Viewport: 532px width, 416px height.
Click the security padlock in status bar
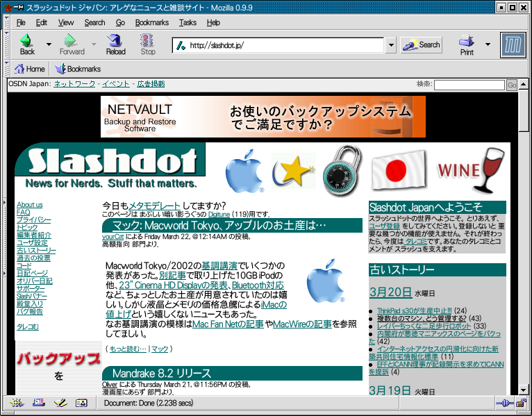point(520,403)
